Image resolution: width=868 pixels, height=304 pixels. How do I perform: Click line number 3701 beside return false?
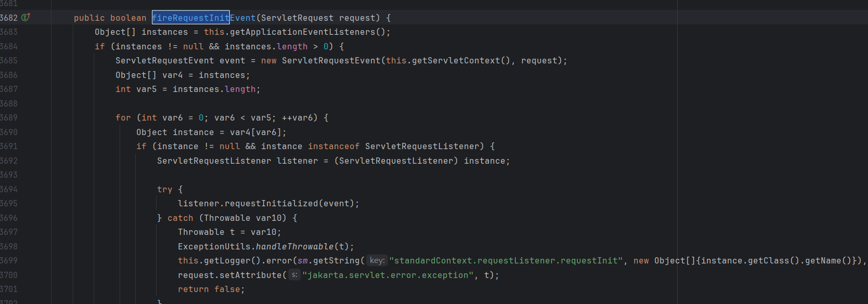[x=9, y=289]
